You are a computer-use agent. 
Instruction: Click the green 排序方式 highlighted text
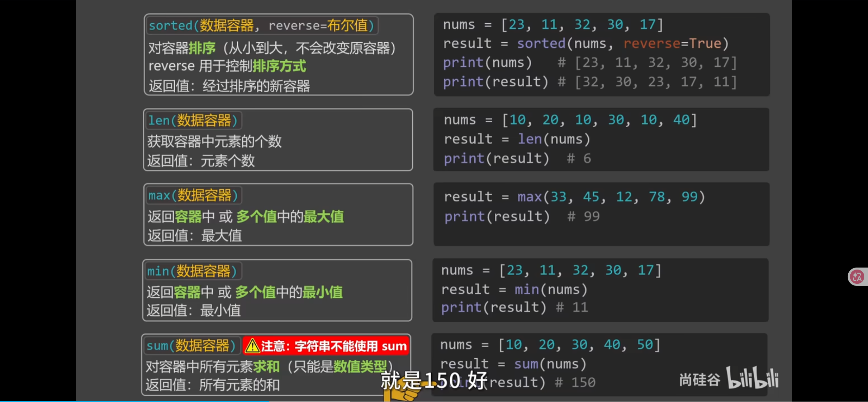click(x=279, y=66)
